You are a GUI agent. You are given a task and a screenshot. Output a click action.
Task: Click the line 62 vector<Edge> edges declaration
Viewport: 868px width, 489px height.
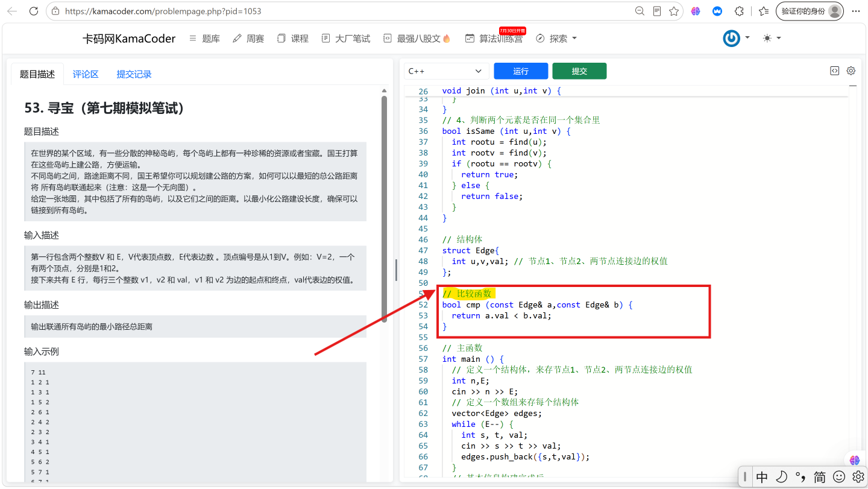(497, 413)
